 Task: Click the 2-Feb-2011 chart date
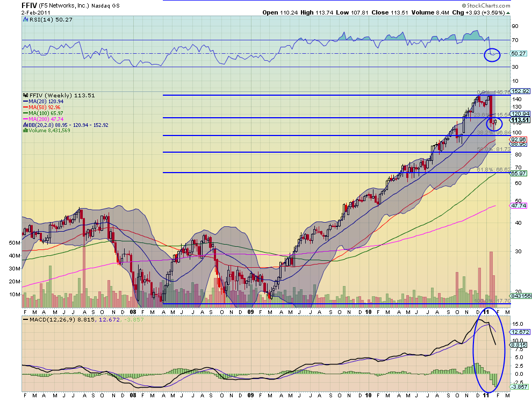pyautogui.click(x=36, y=12)
